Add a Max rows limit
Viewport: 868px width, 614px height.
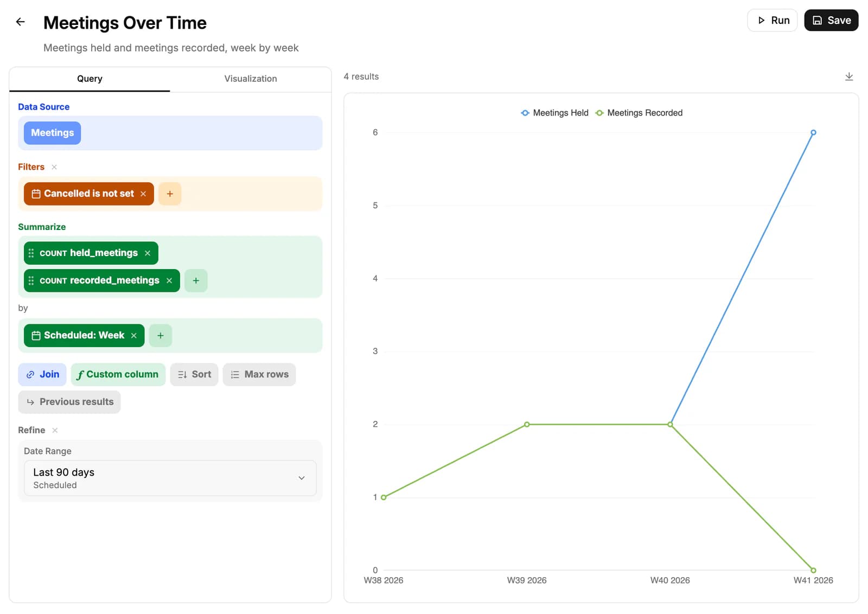click(259, 374)
